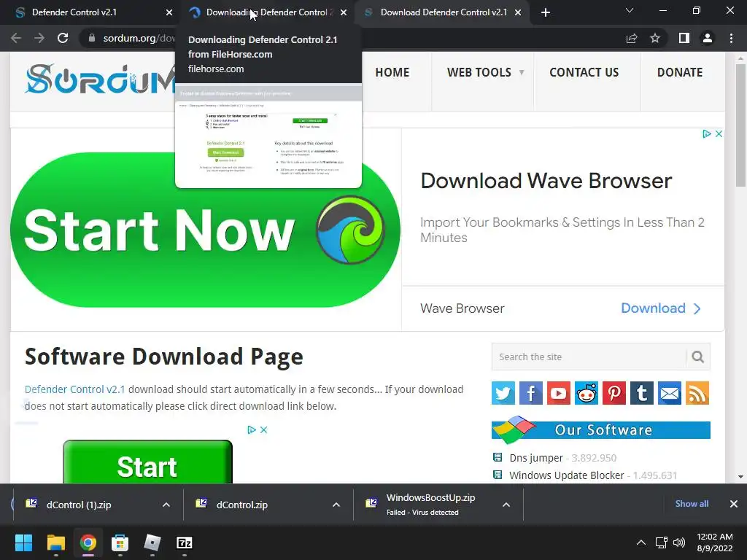Image resolution: width=747 pixels, height=560 pixels.
Task: Open Sordum's Tumblr page
Action: coord(642,393)
